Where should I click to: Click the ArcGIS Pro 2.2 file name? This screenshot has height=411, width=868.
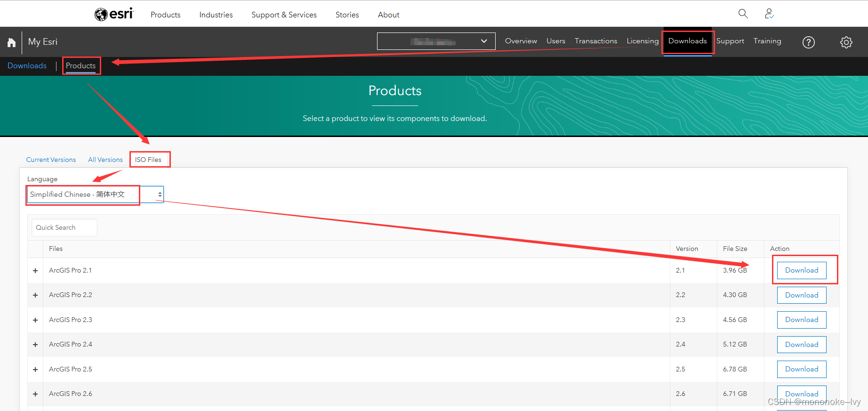(x=71, y=295)
